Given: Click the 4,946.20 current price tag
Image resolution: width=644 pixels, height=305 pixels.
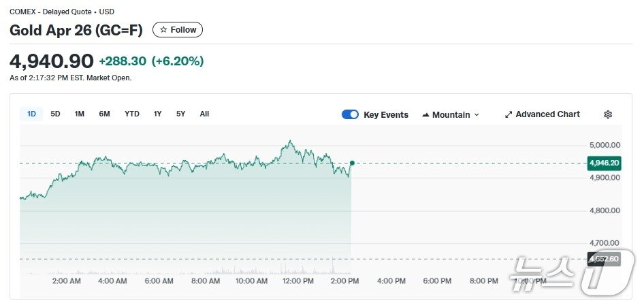Looking at the screenshot, I should (604, 163).
